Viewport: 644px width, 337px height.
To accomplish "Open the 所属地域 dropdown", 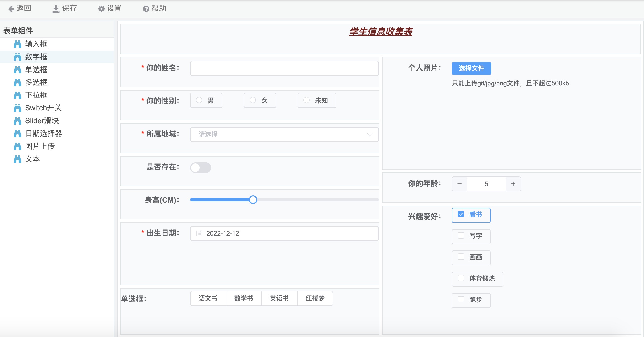I will point(284,134).
